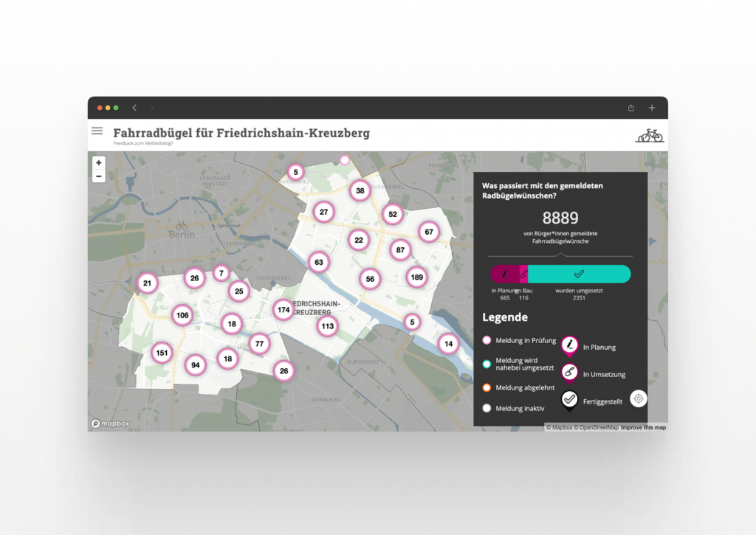Zoom in on the map
This screenshot has width=756, height=535.
click(x=99, y=162)
